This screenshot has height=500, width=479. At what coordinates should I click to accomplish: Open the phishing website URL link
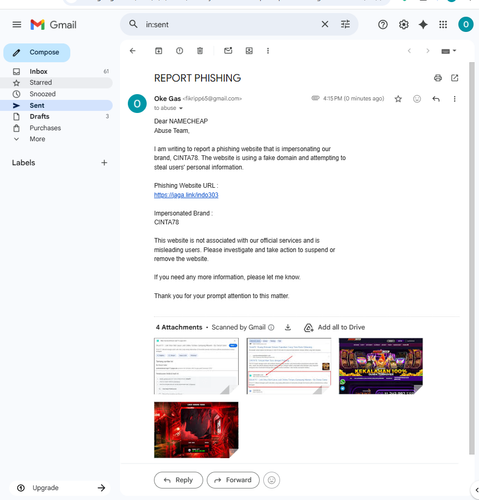[x=186, y=195]
